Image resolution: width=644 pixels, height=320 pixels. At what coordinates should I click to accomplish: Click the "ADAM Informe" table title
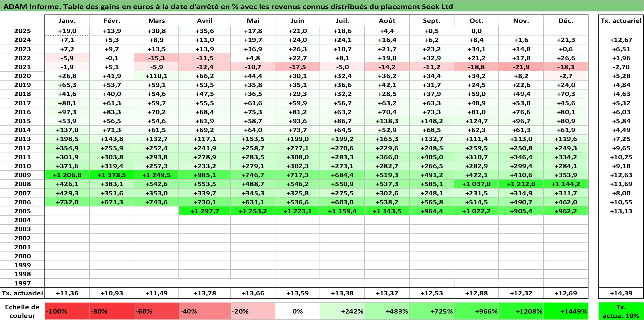[228, 6]
